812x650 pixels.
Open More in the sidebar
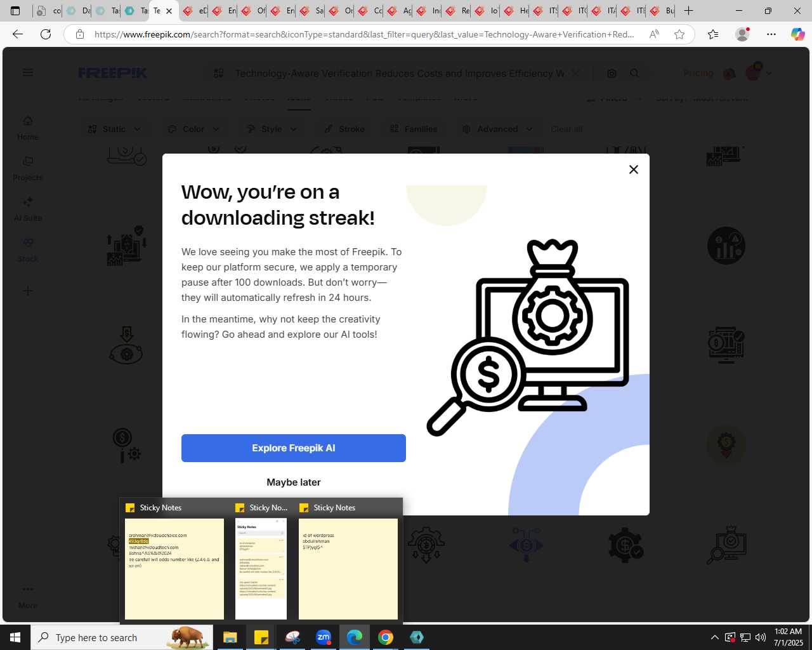tap(28, 597)
